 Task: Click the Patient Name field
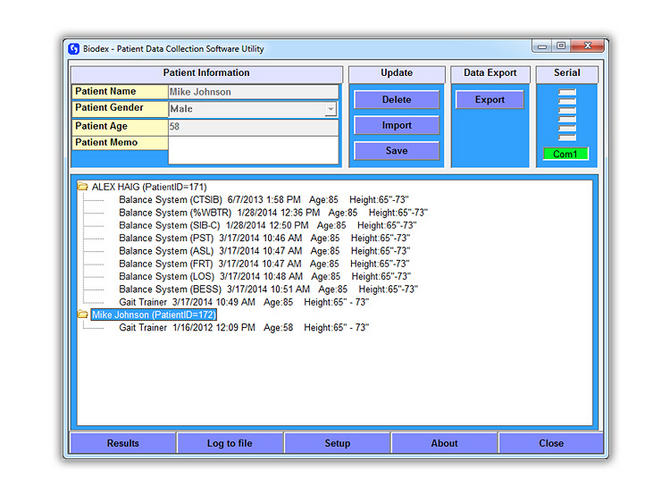253,92
